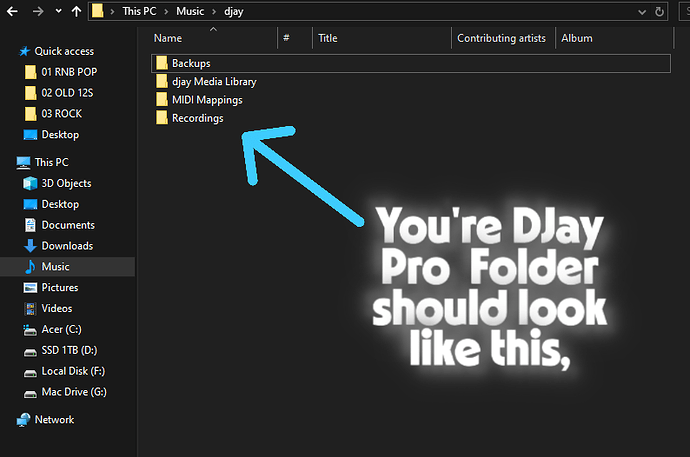
Task: Select the MIDI Mappings folder icon
Action: point(162,100)
